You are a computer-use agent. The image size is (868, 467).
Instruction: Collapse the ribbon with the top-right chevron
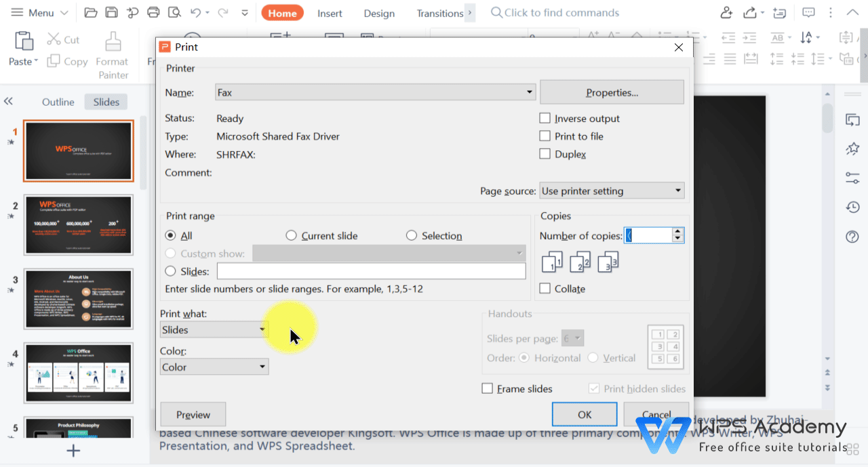[x=852, y=12]
